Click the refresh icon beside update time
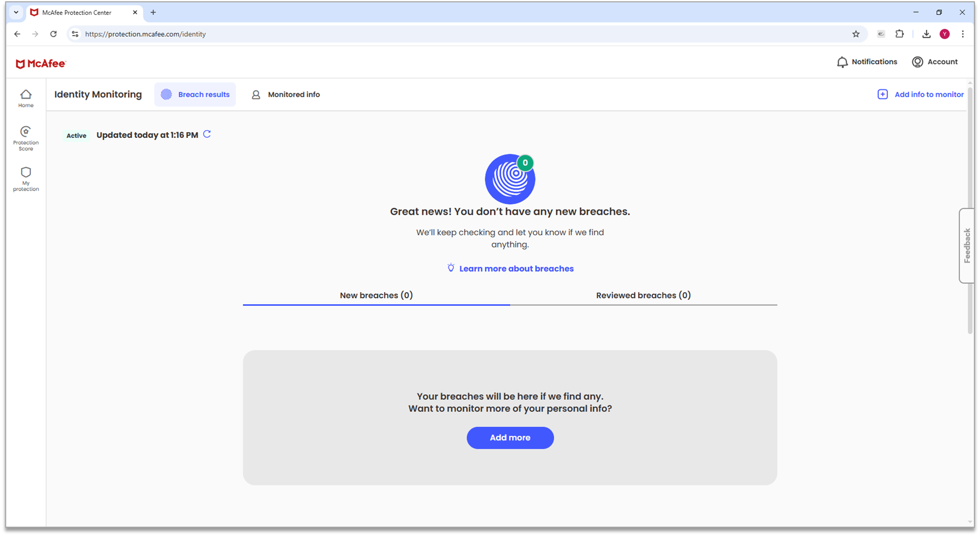 coord(207,135)
